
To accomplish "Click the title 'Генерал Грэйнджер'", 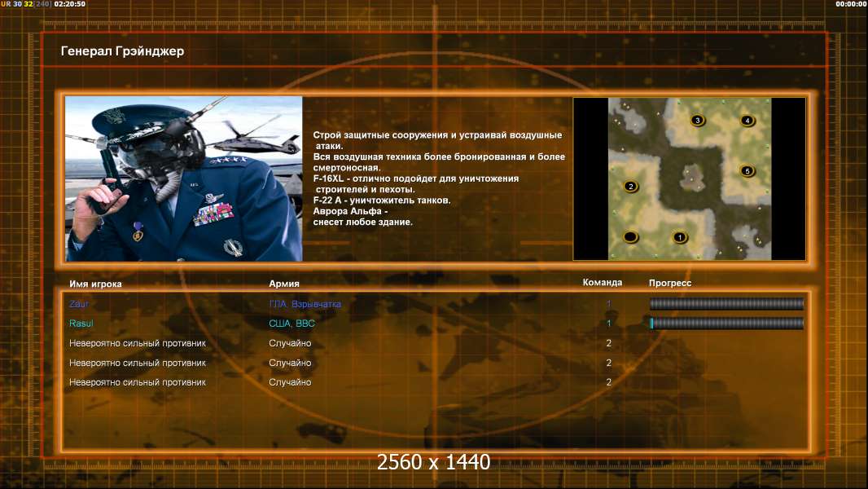I will coord(122,51).
